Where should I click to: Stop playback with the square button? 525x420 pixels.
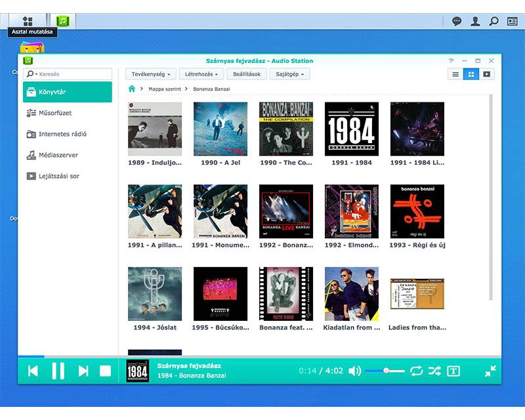[x=105, y=371]
